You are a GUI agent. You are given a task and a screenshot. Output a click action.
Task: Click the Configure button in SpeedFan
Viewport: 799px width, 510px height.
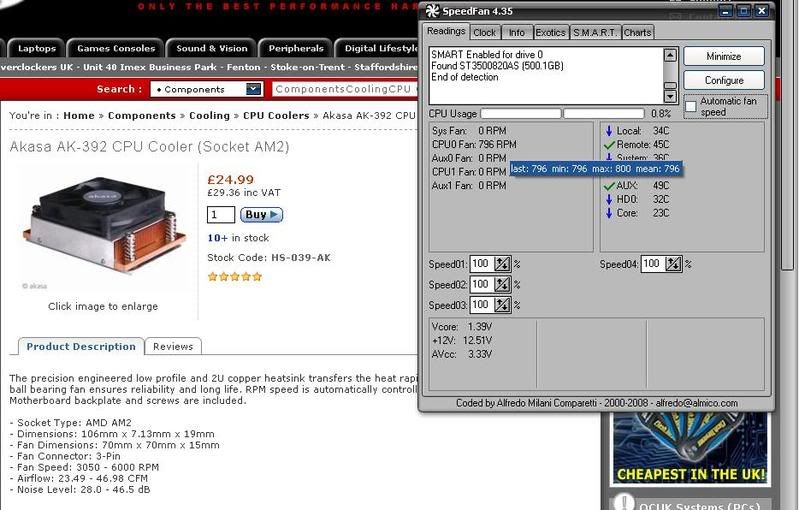[x=724, y=80]
